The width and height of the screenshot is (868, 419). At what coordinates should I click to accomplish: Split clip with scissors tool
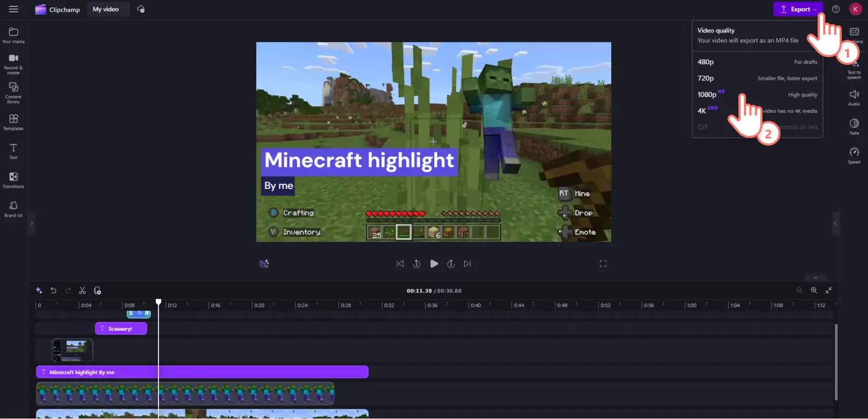point(82,290)
